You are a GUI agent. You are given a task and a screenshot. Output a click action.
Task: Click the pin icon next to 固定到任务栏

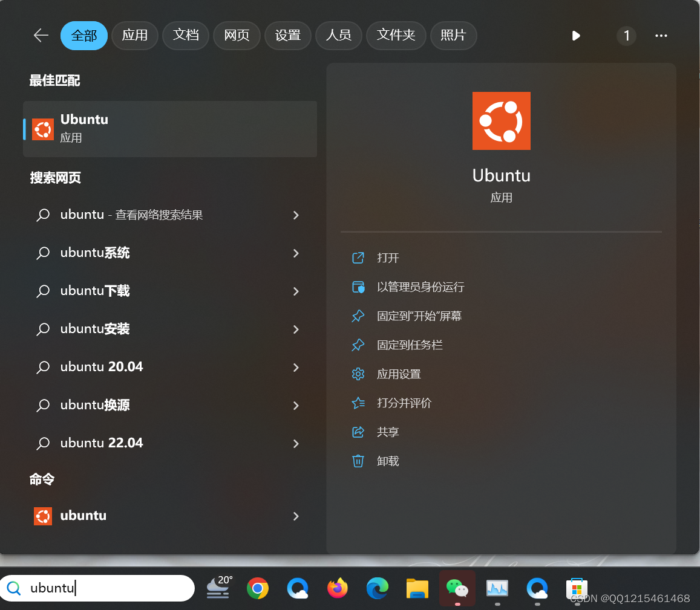(x=358, y=345)
